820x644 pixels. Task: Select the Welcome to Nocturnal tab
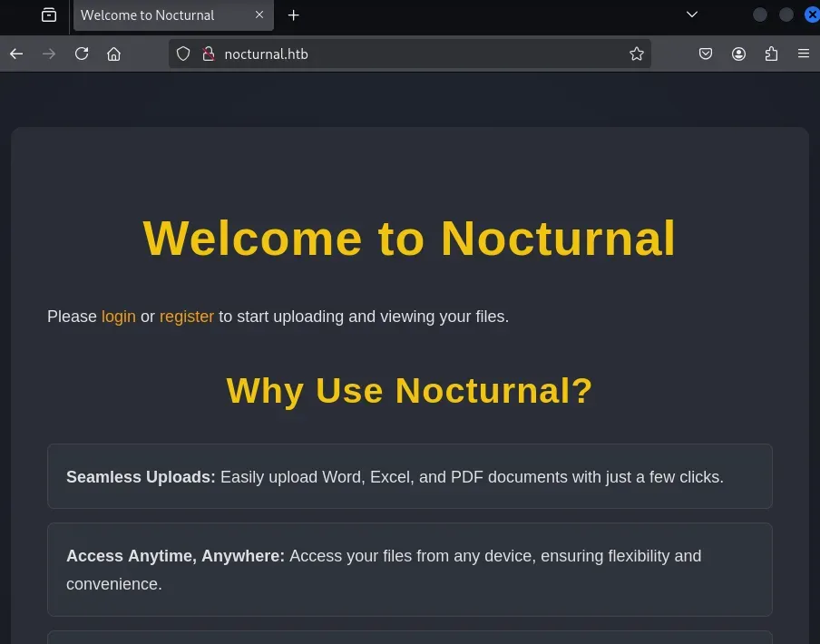(173, 15)
